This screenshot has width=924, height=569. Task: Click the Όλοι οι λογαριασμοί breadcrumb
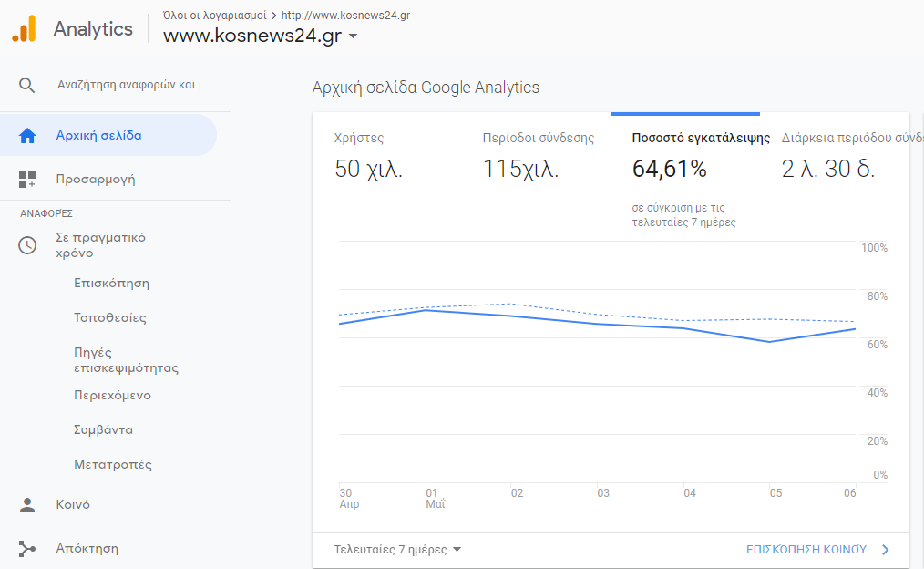214,16
